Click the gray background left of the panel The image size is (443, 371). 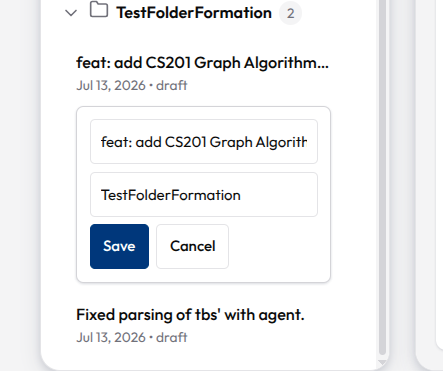pos(20,185)
